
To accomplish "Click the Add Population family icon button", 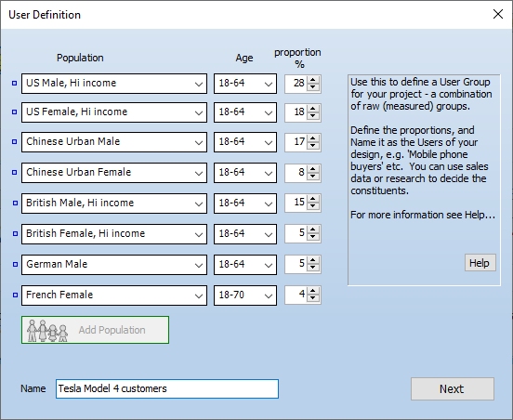I will pyautogui.click(x=95, y=330).
